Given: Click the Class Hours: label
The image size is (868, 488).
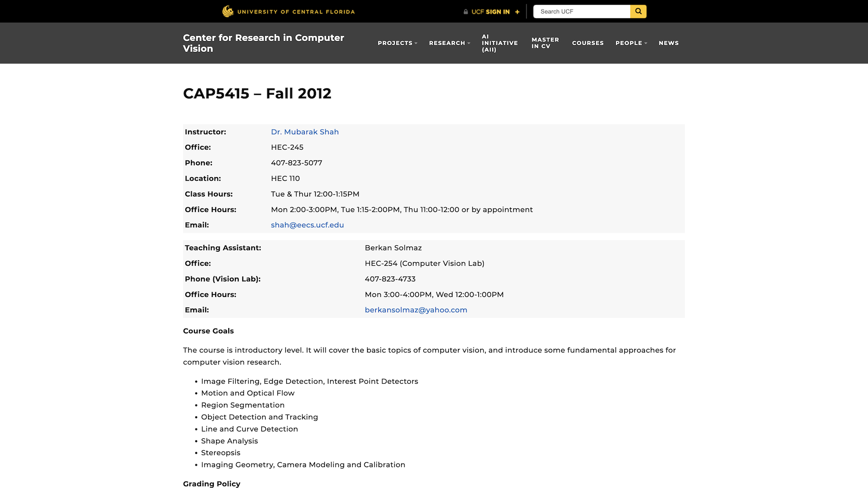Looking at the screenshot, I should 209,194.
